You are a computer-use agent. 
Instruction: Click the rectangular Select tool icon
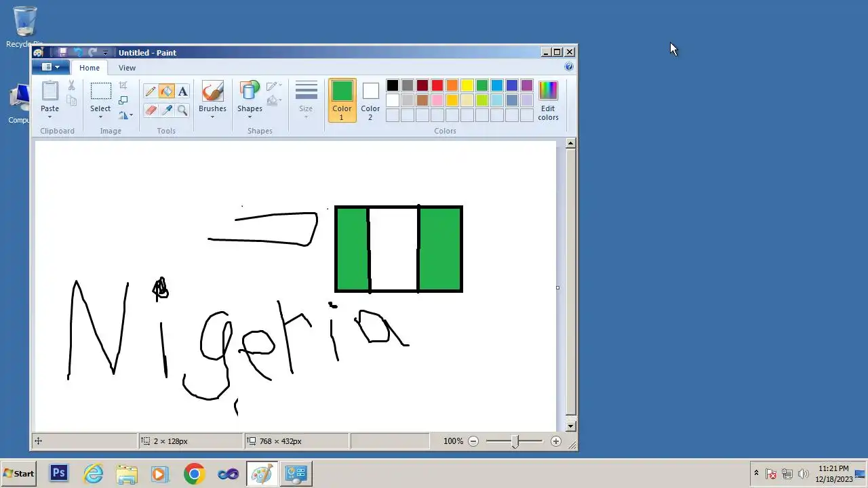100,91
